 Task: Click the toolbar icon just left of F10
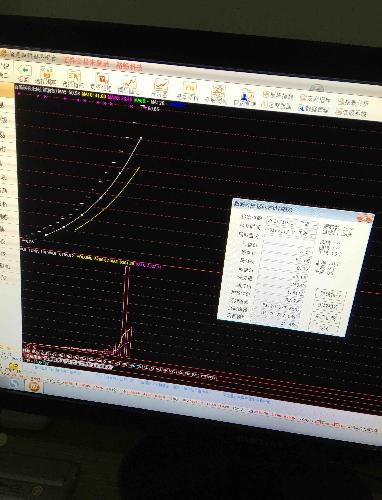[161, 85]
